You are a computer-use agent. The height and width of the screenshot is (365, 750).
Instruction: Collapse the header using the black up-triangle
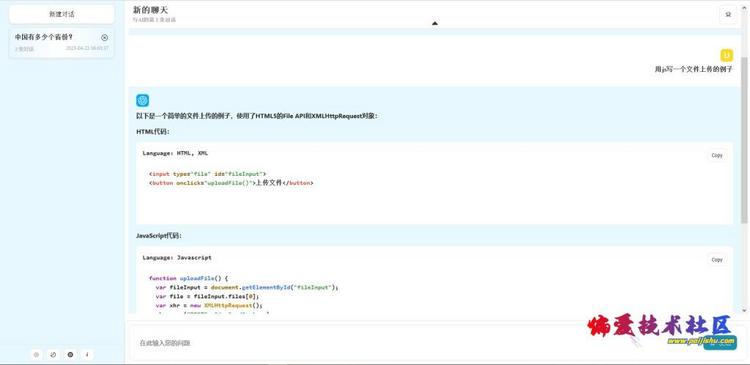click(435, 23)
